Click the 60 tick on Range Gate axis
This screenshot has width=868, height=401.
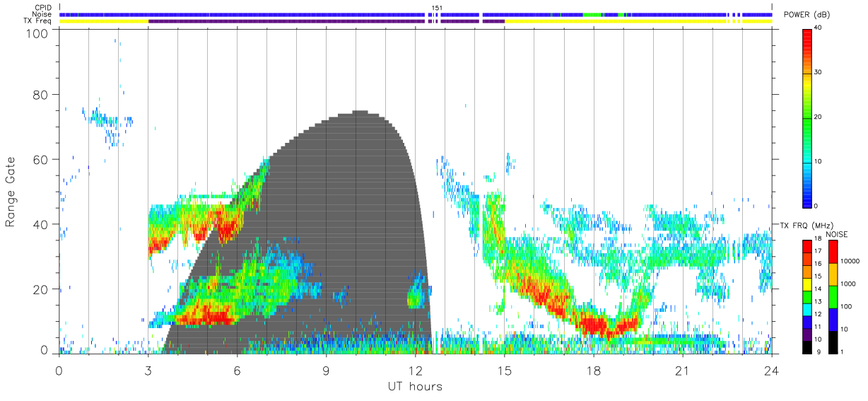point(42,159)
